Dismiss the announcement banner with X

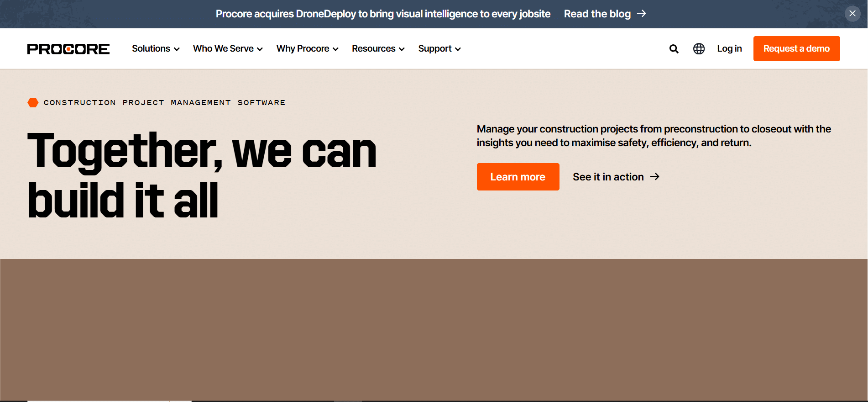tap(852, 14)
